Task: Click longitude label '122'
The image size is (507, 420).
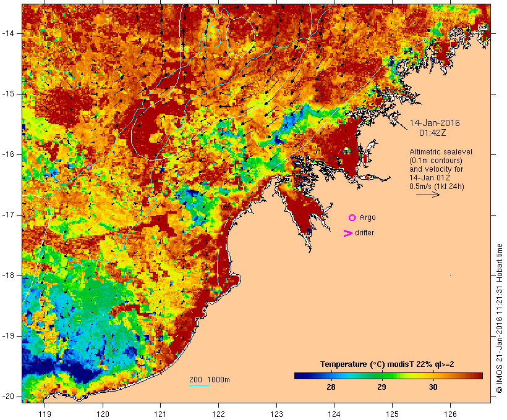Action: click(219, 414)
